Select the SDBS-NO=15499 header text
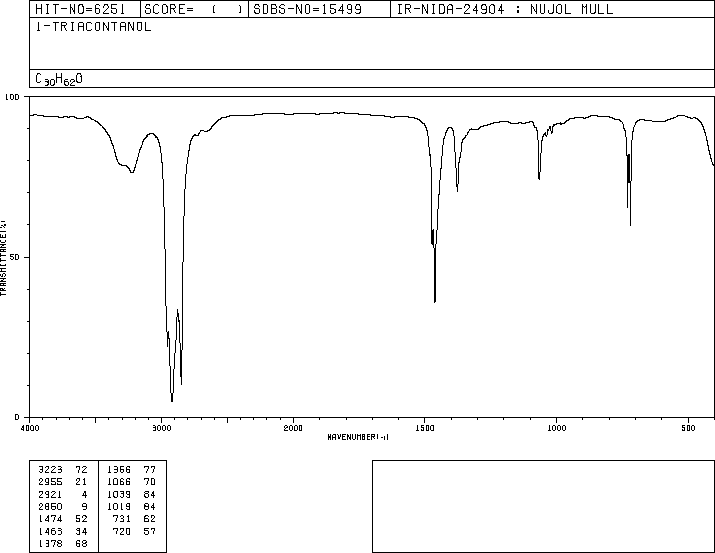 [307, 9]
